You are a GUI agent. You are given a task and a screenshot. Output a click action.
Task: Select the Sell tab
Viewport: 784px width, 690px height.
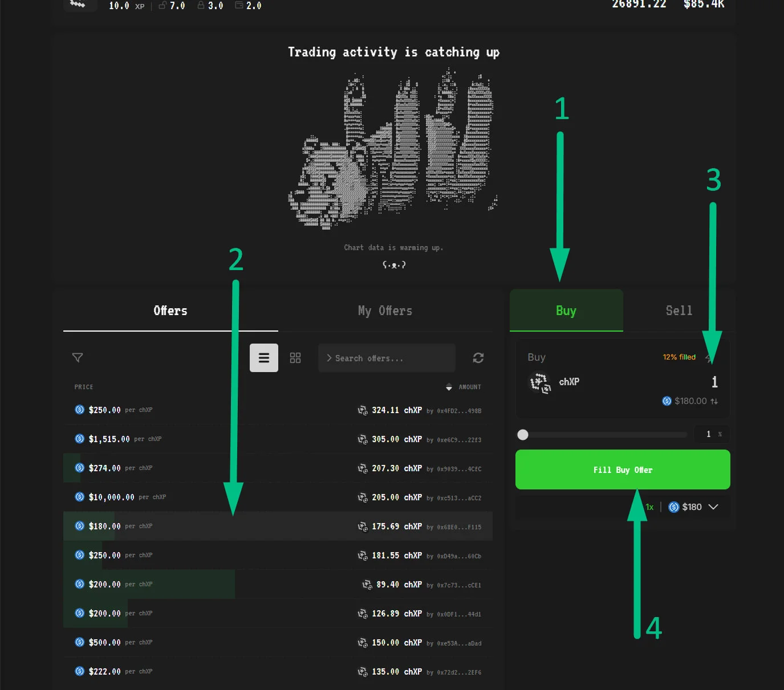point(679,311)
